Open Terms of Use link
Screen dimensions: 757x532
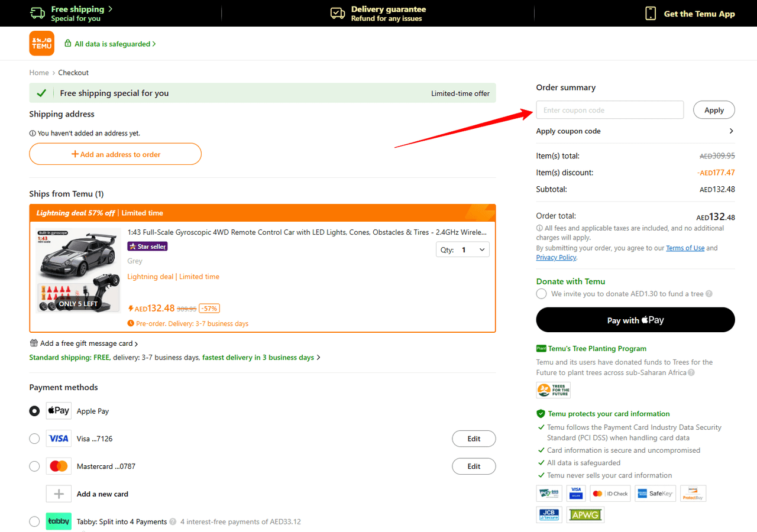click(685, 248)
